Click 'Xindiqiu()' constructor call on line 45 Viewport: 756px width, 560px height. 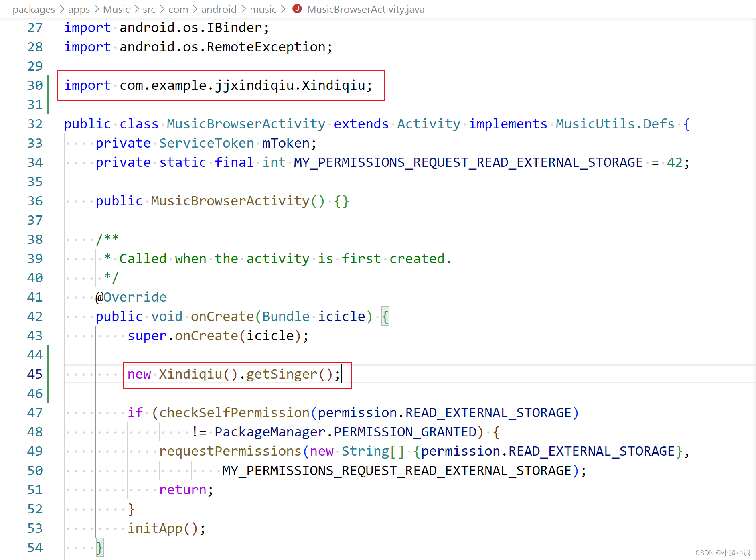click(199, 374)
